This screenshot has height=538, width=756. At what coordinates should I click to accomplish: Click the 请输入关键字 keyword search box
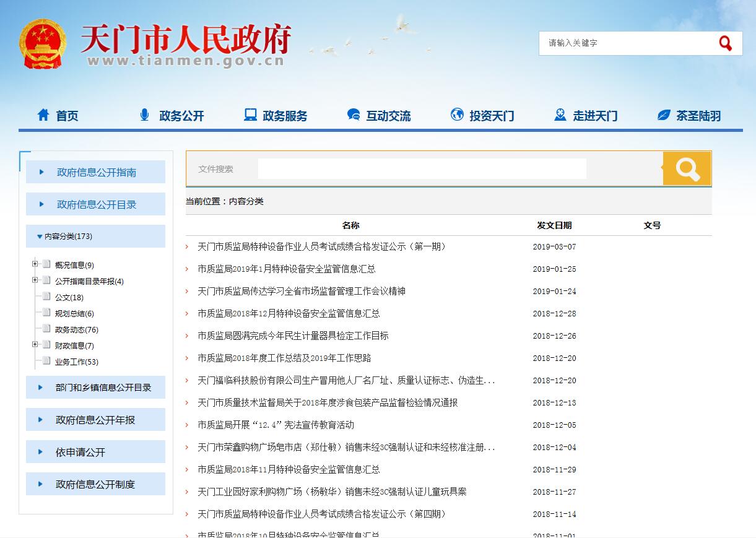coord(625,43)
